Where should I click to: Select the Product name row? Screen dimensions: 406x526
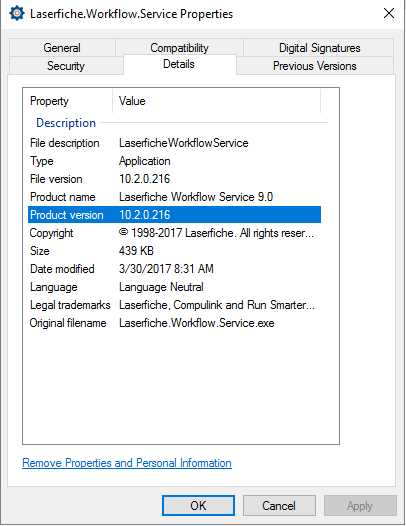click(174, 197)
